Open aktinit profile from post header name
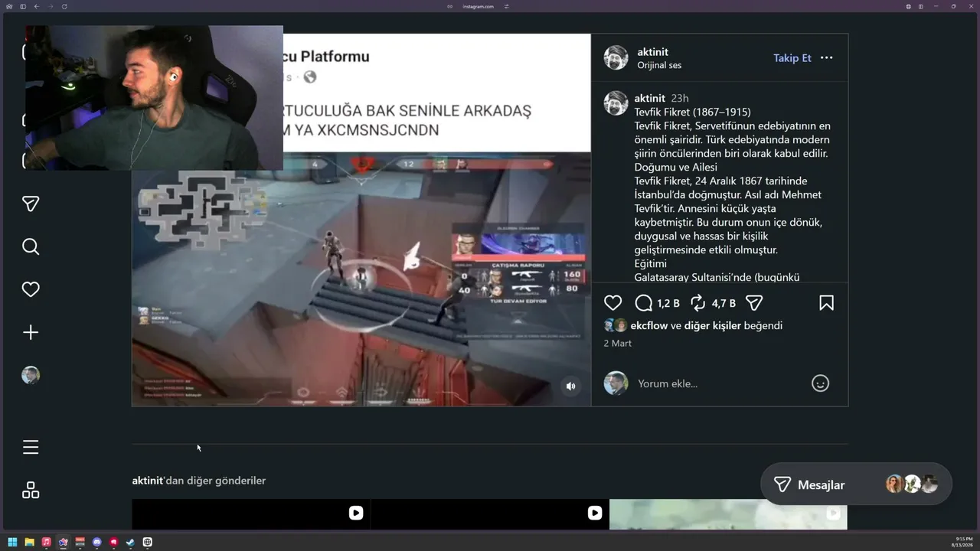 [653, 52]
